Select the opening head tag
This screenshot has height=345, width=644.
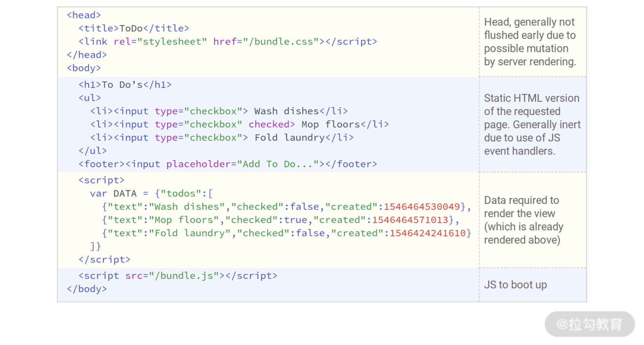point(84,15)
